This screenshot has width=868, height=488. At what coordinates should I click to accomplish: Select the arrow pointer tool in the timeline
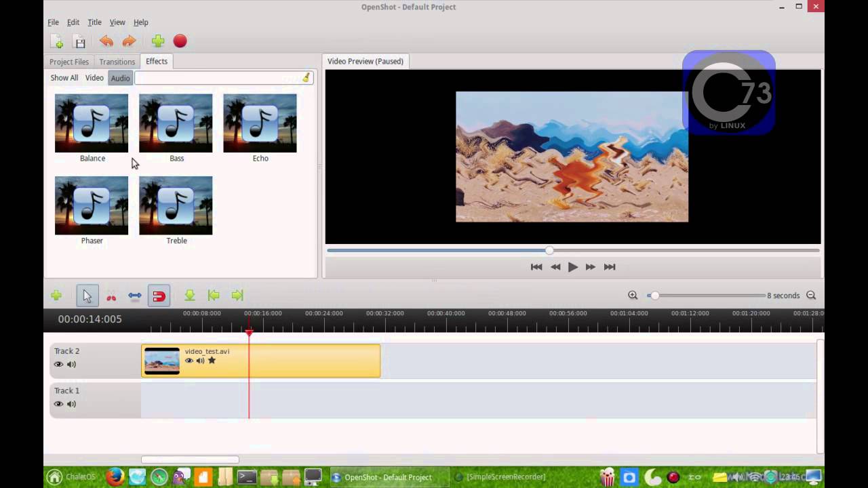(x=87, y=296)
